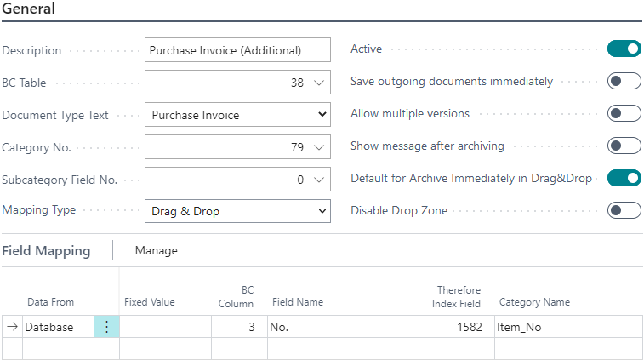Toggle the Active switch off
The height and width of the screenshot is (360, 644).
pos(624,49)
